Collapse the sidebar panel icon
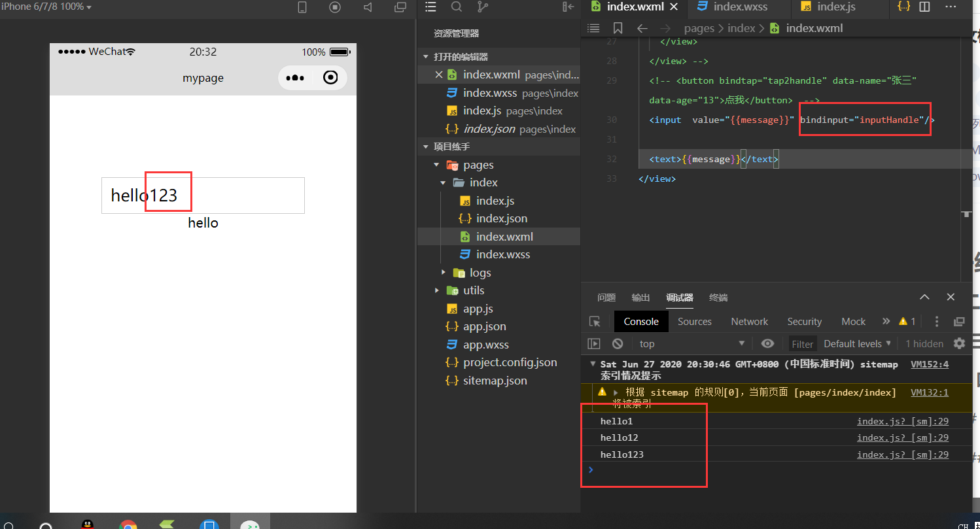The image size is (980, 529). [568, 7]
